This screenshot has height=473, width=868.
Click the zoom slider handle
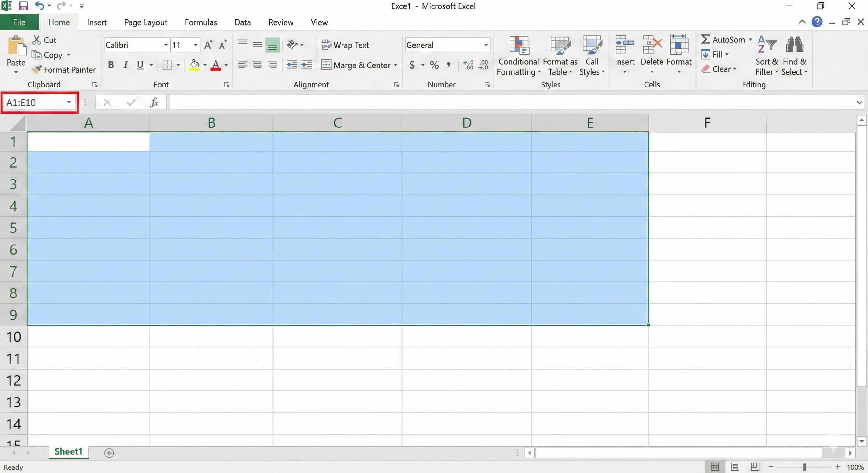pyautogui.click(x=804, y=467)
